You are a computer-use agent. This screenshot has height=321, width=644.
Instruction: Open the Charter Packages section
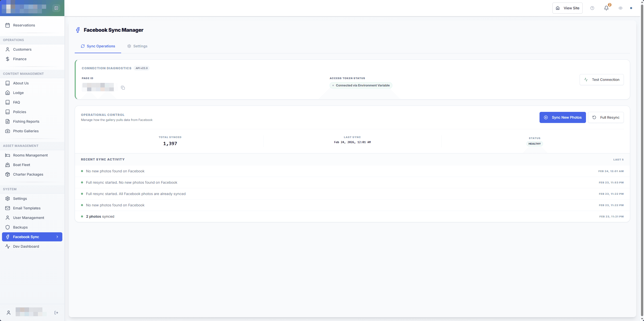tap(28, 174)
